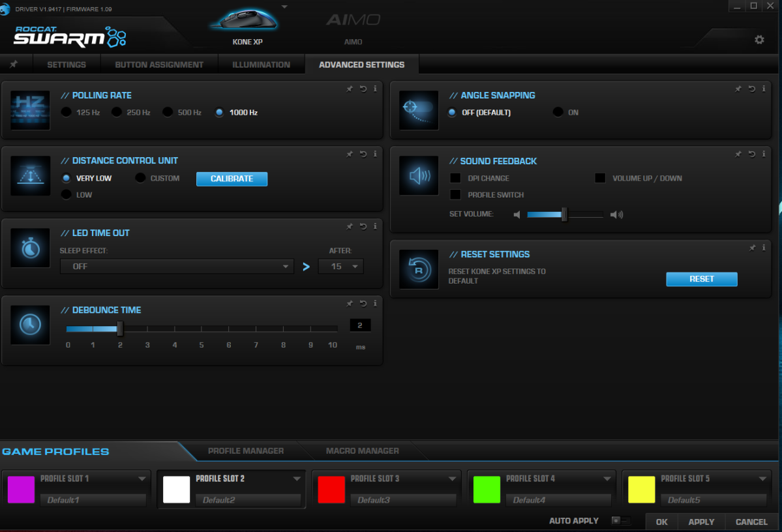782x532 pixels.
Task: Enable Volume Up / Down sound
Action: pos(600,178)
